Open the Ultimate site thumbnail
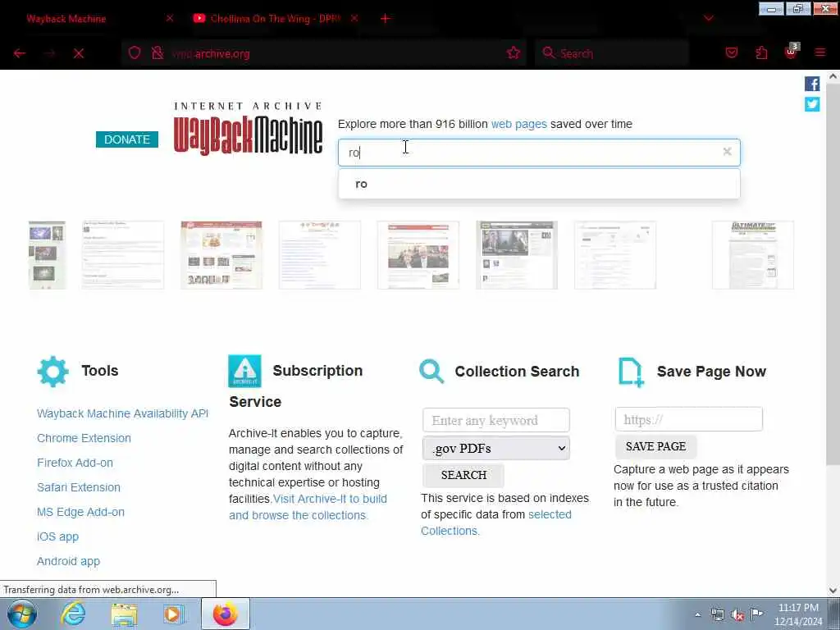This screenshot has height=630, width=840. point(753,255)
